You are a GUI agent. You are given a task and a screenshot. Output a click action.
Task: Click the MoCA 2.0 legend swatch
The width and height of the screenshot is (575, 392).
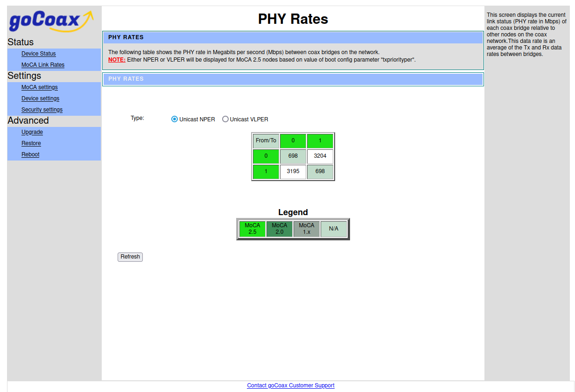click(280, 229)
